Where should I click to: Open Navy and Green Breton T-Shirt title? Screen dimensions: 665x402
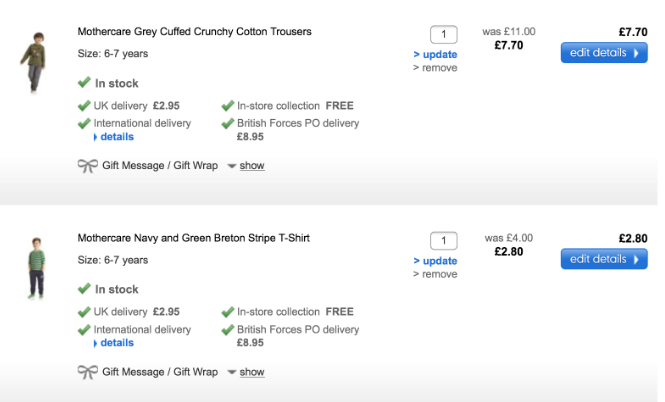point(194,238)
